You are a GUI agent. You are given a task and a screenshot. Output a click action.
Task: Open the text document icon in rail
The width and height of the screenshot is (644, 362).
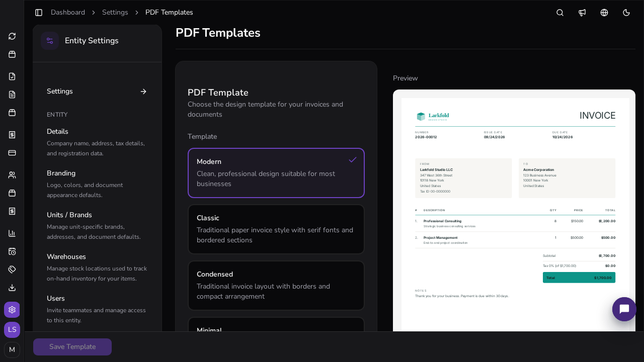point(12,95)
